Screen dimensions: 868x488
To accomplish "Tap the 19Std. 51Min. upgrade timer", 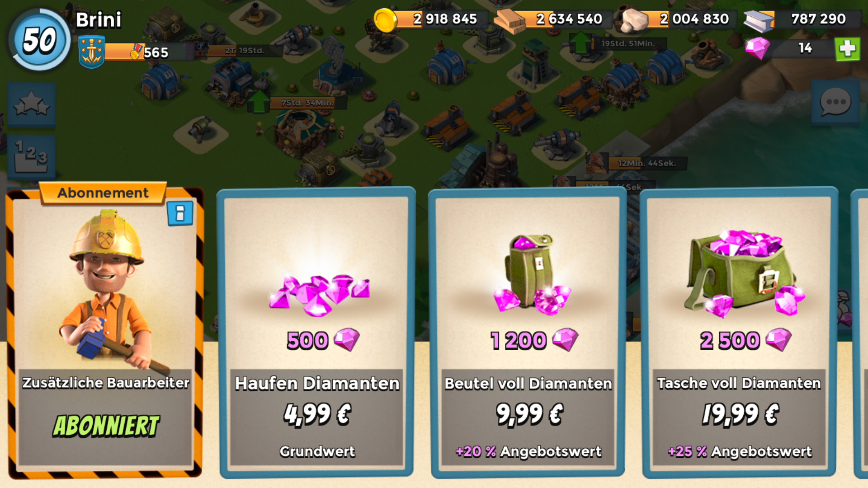I will pyautogui.click(x=628, y=43).
